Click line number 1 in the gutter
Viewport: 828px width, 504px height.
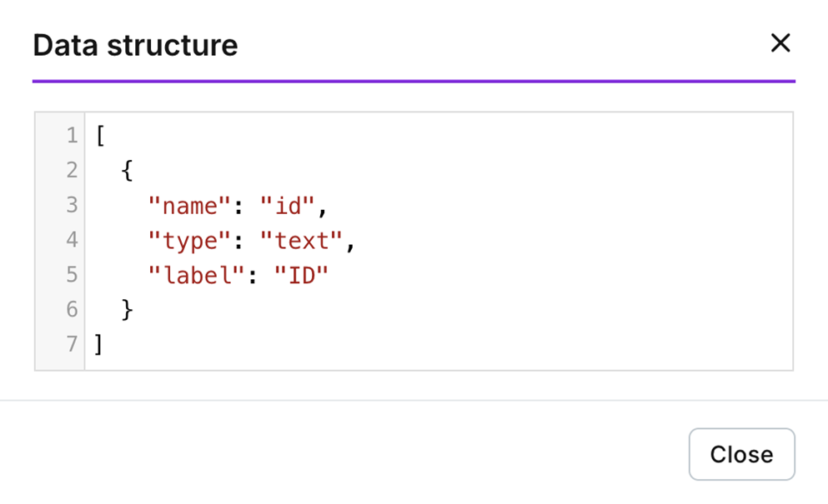pyautogui.click(x=71, y=136)
